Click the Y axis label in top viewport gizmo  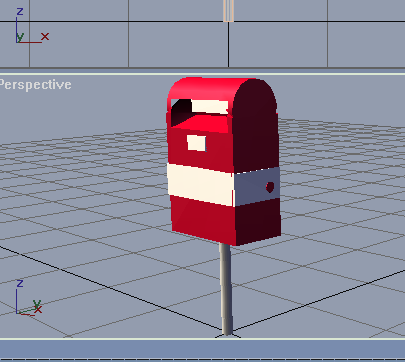(20, 37)
